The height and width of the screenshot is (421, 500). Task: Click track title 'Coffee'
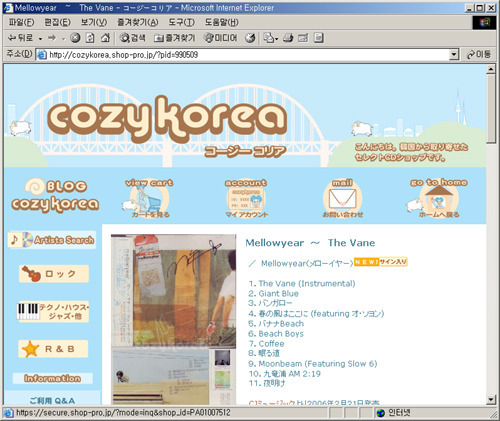(271, 344)
